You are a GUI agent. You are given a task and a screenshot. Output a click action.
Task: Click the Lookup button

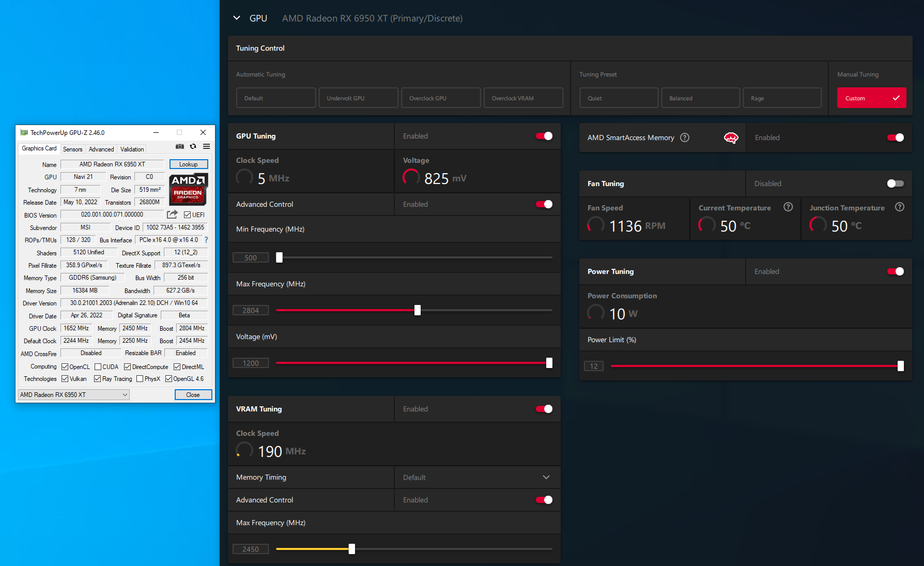pos(189,164)
